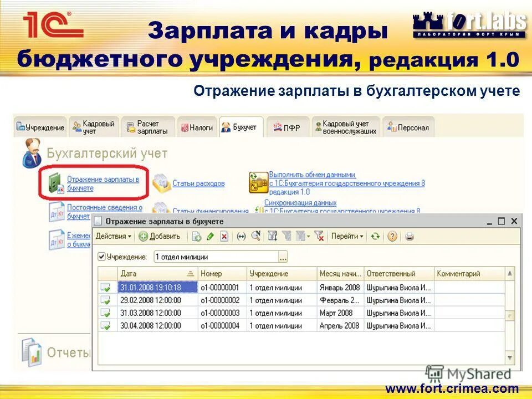Toggle the Учреждение checkbox
The height and width of the screenshot is (399, 532).
pyautogui.click(x=102, y=257)
